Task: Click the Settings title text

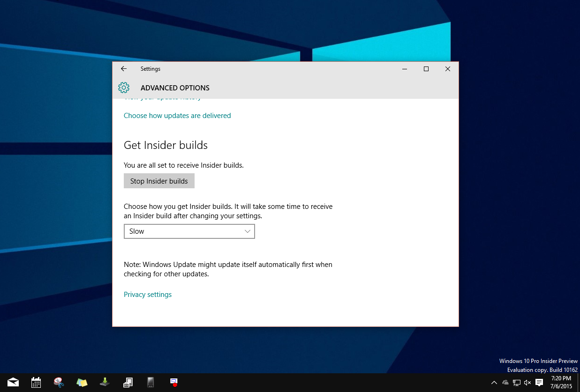Action: tap(151, 69)
